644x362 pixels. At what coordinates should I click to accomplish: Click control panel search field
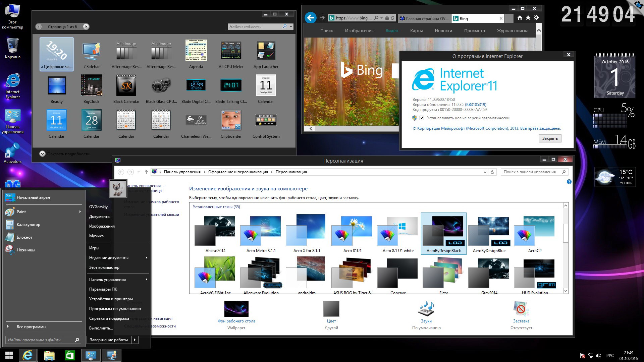tap(535, 172)
